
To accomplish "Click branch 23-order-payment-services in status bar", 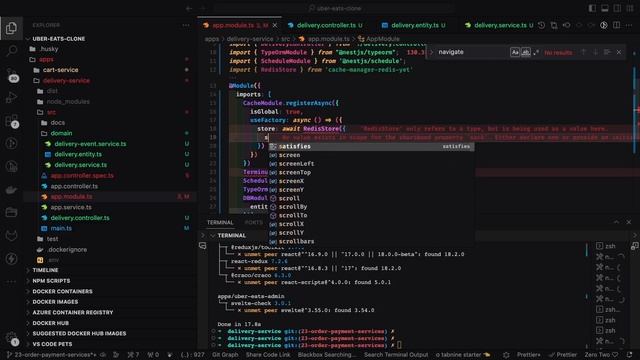I will coord(52,355).
